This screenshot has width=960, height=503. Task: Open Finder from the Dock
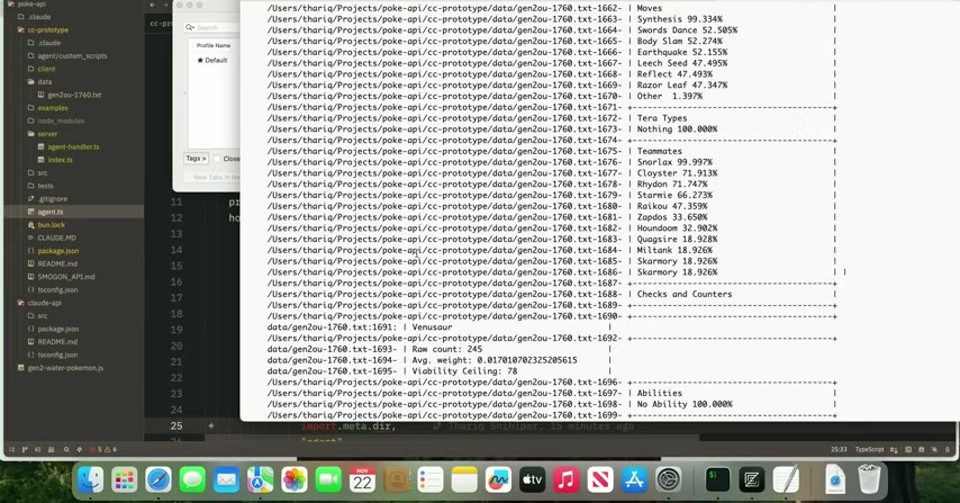pyautogui.click(x=91, y=480)
